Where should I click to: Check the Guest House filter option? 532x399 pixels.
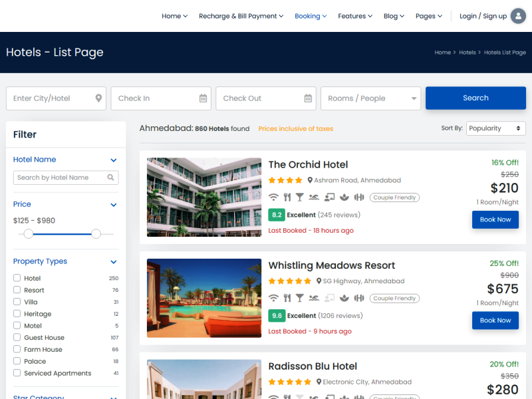(x=17, y=337)
